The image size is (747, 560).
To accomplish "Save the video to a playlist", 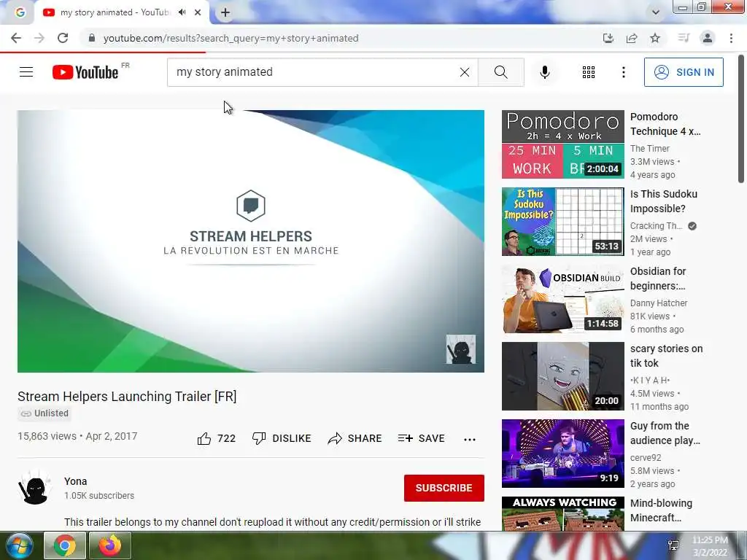I will 421,438.
